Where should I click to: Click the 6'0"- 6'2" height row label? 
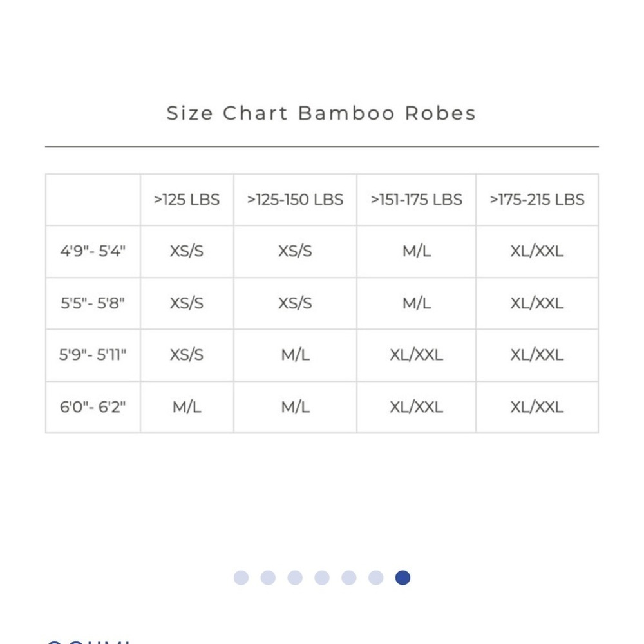(x=93, y=407)
